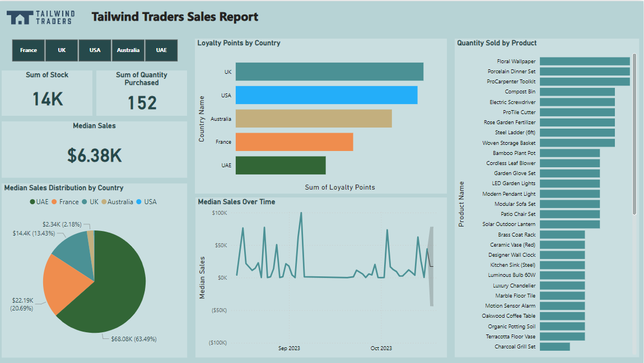
Task: Click the Quantity Sold chart vertical scrollbar
Action: (634, 134)
